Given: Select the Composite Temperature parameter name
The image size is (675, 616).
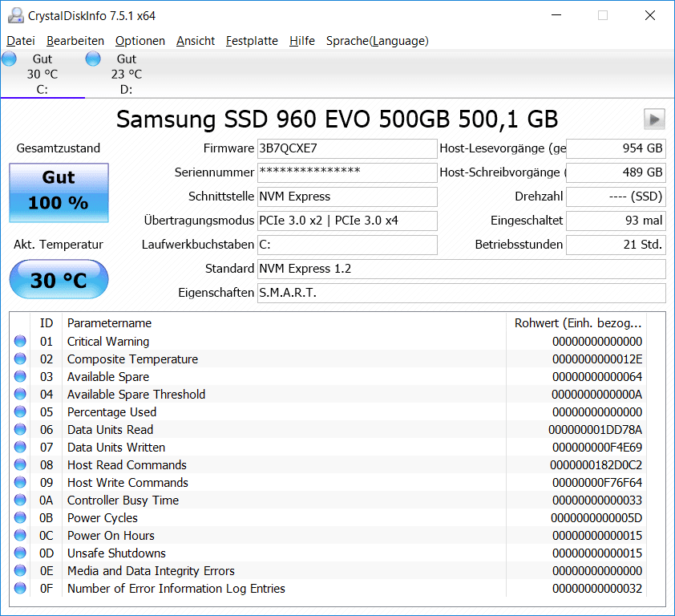Looking at the screenshot, I should [132, 359].
